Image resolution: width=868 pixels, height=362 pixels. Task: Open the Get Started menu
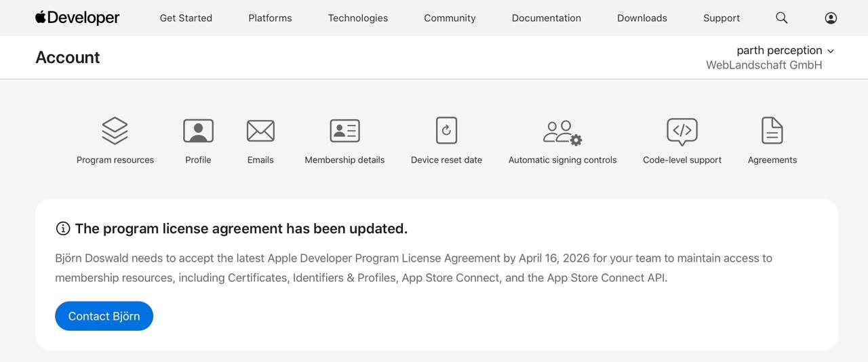point(186,18)
